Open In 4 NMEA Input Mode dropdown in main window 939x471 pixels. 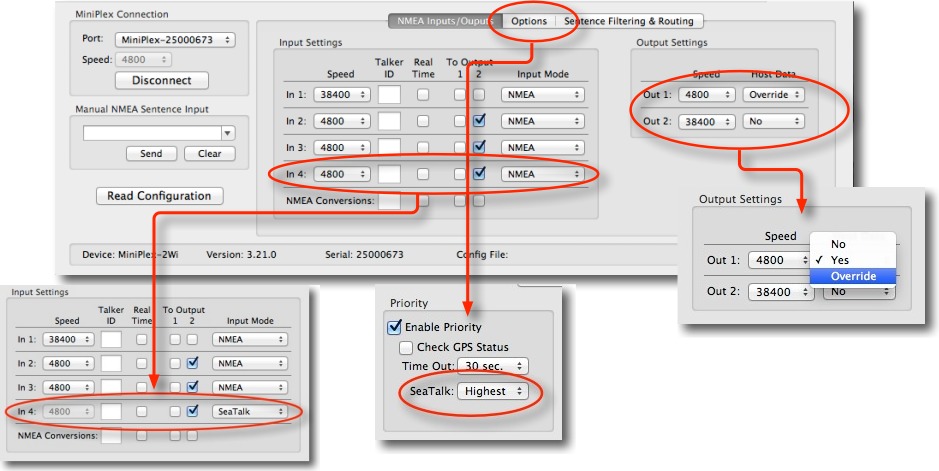coord(543,174)
